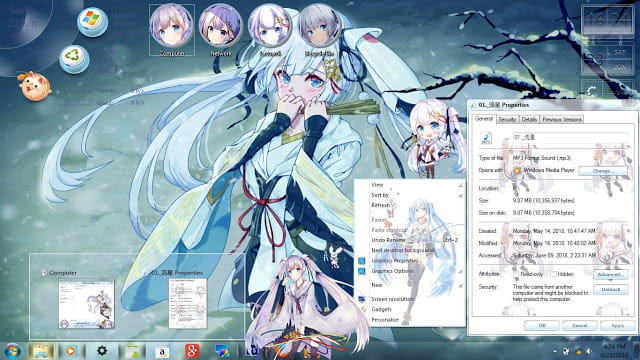This screenshot has height=360, width=640.
Task: Click the volume speaker tray icon
Action: pos(589,351)
